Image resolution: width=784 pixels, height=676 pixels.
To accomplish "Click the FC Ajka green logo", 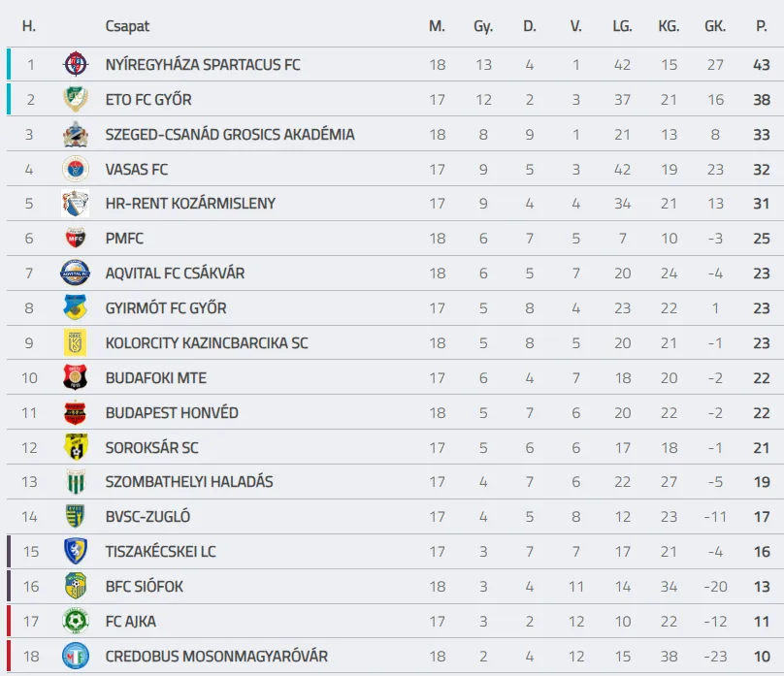I will 75,621.
